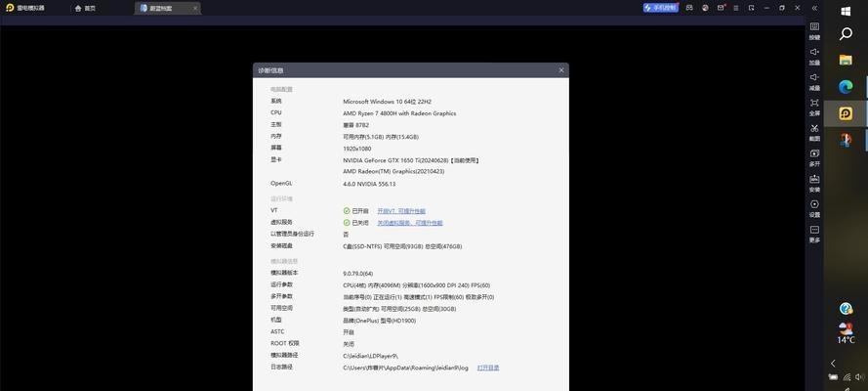Show 更多 more tools in sidebar
The height and width of the screenshot is (391, 868).
(x=814, y=234)
